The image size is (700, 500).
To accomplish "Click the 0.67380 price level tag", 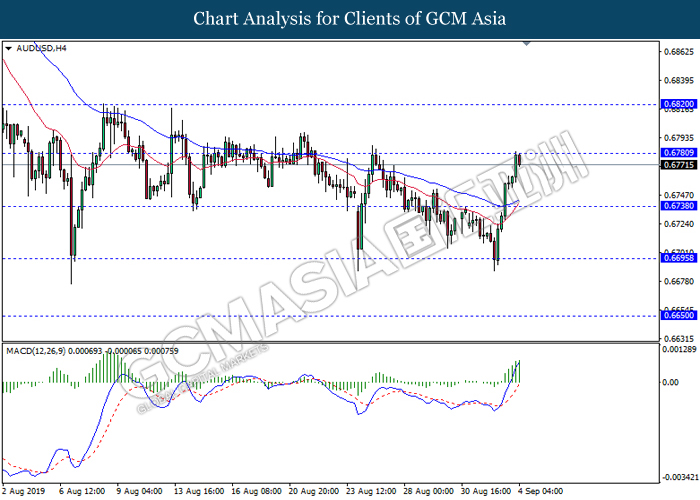I will point(678,206).
